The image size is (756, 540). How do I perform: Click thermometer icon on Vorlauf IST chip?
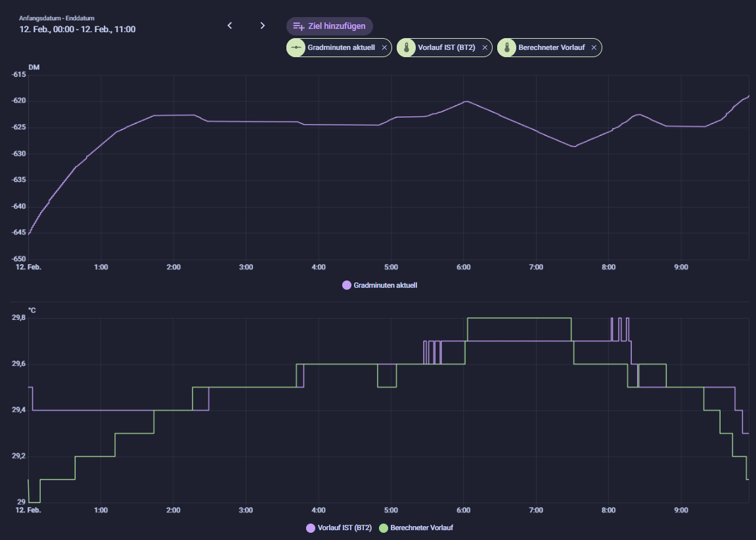[x=407, y=48]
